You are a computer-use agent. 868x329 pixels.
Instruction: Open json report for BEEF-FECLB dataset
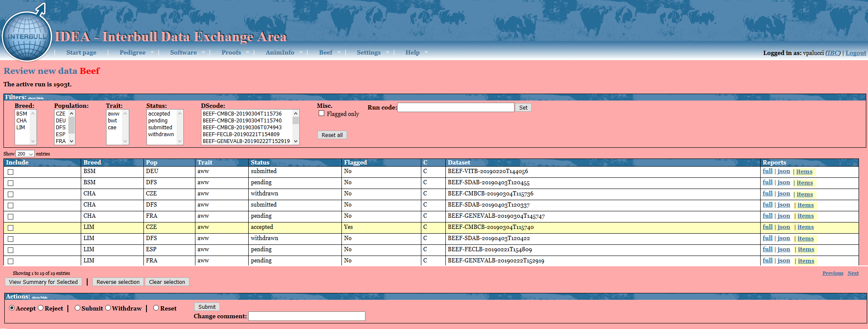pos(783,250)
